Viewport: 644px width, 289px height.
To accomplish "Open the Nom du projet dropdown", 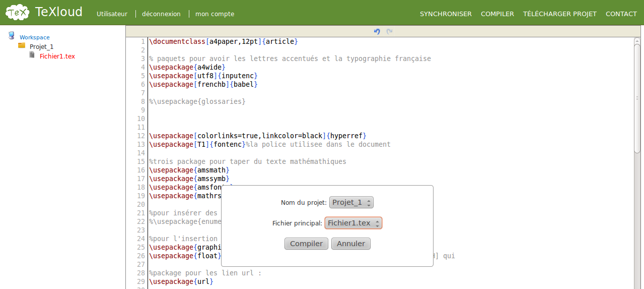I will (x=351, y=202).
